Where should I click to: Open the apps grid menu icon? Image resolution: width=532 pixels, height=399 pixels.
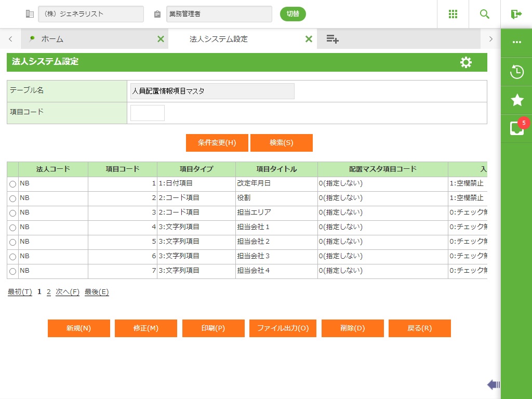[453, 14]
